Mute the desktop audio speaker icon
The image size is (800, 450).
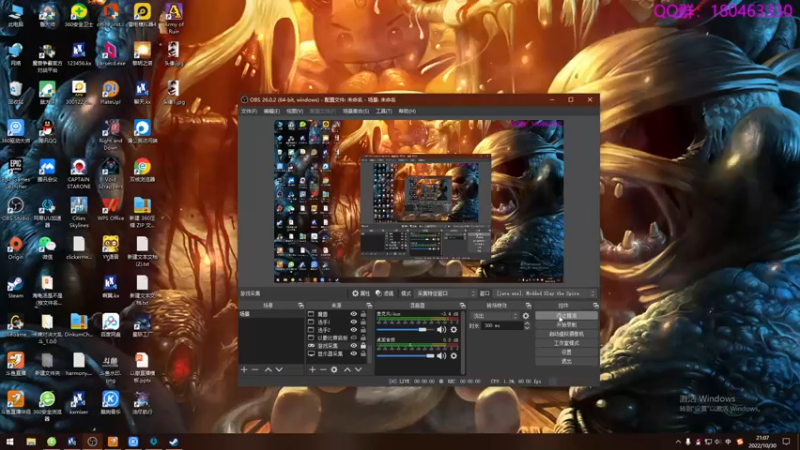click(441, 356)
